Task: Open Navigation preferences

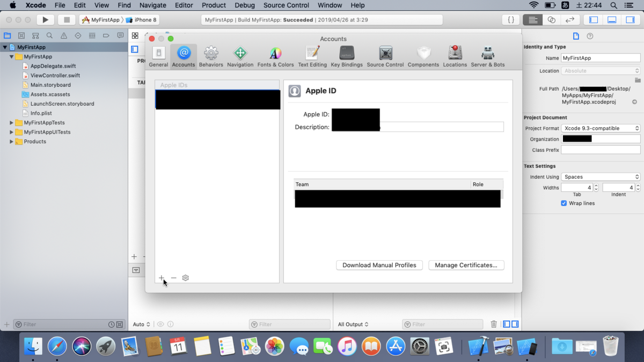Action: pyautogui.click(x=240, y=56)
